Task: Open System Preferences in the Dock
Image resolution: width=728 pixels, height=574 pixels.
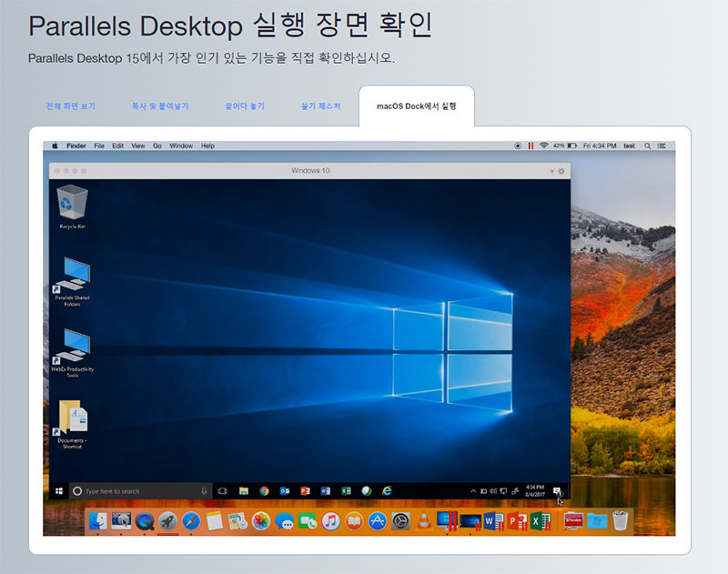Action: click(400, 521)
